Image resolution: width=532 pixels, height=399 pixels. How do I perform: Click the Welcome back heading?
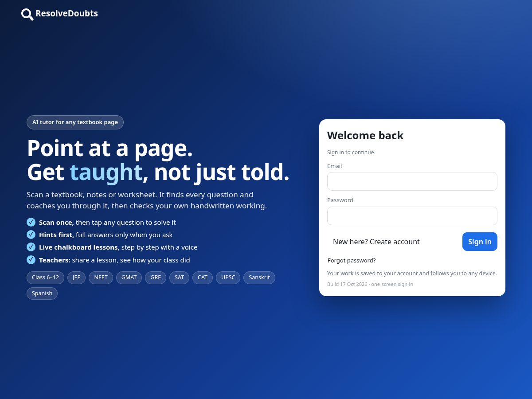(365, 136)
